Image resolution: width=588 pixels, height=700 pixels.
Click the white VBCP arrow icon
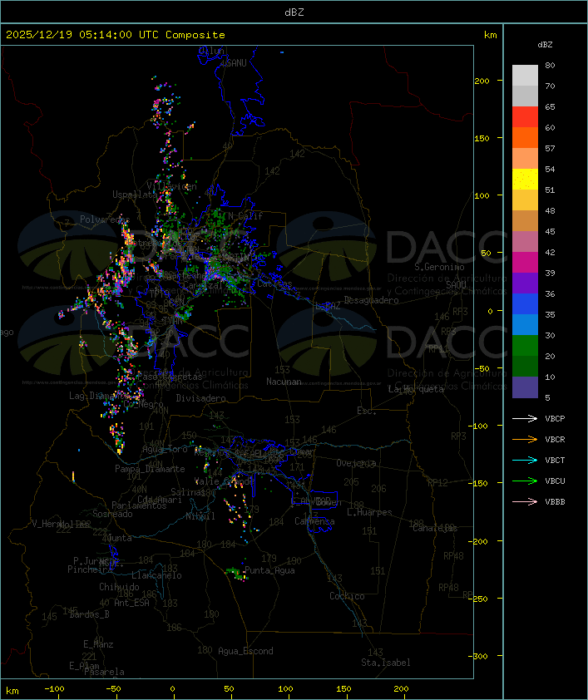(525, 418)
